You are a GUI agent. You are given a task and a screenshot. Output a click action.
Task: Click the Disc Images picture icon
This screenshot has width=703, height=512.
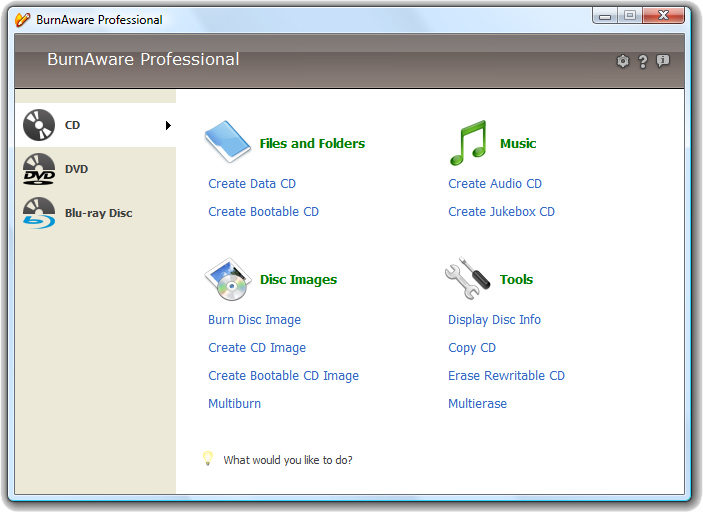coord(227,279)
